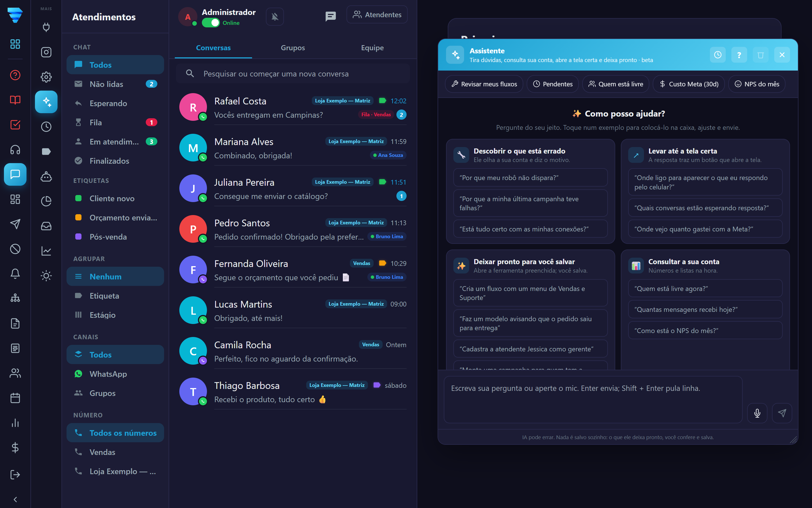
Task: Switch to the Equipe tab
Action: pos(372,48)
